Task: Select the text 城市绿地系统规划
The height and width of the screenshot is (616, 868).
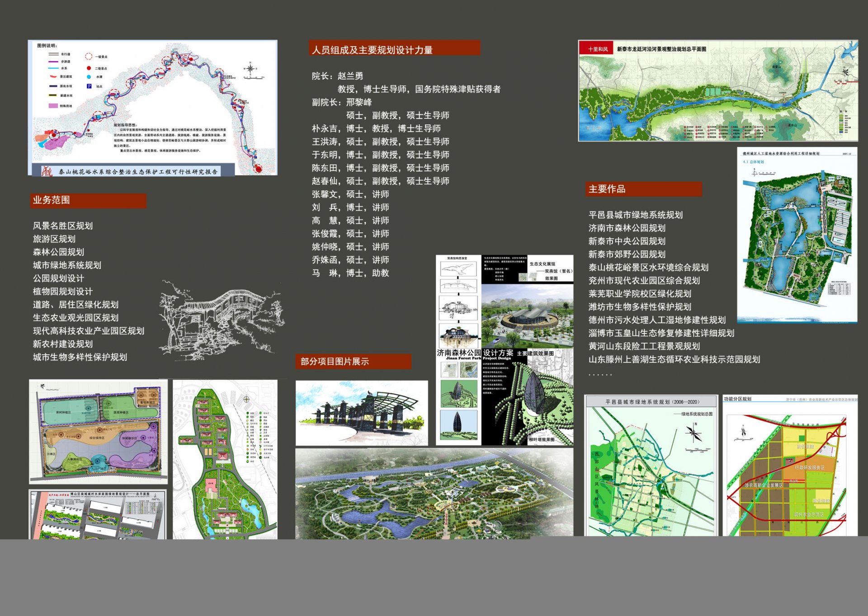Action: 67,265
